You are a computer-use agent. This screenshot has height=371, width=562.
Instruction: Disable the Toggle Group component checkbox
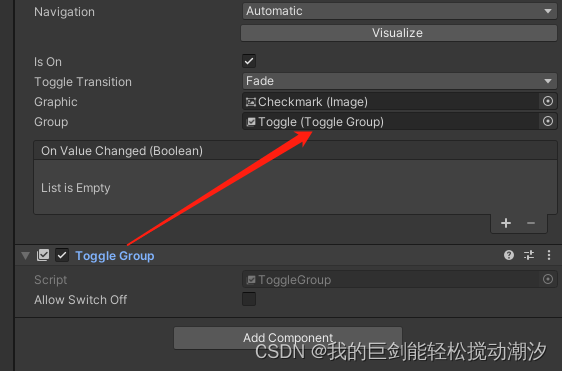62,255
